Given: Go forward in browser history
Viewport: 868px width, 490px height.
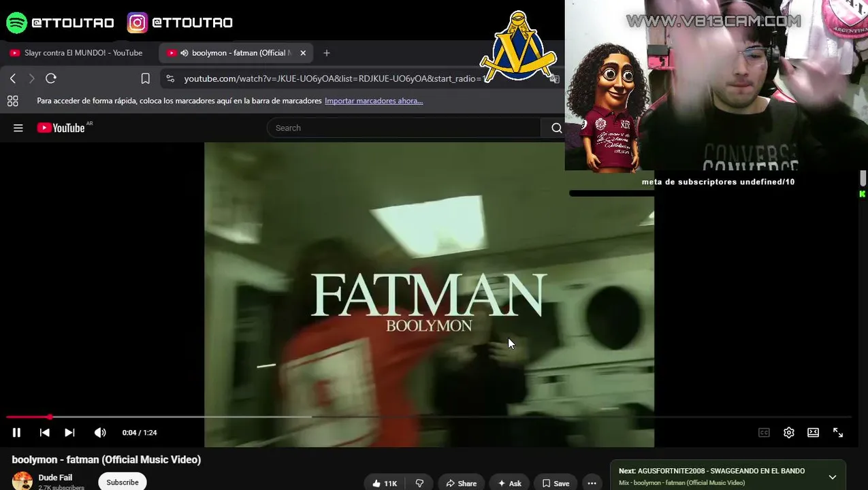Looking at the screenshot, I should 31,78.
